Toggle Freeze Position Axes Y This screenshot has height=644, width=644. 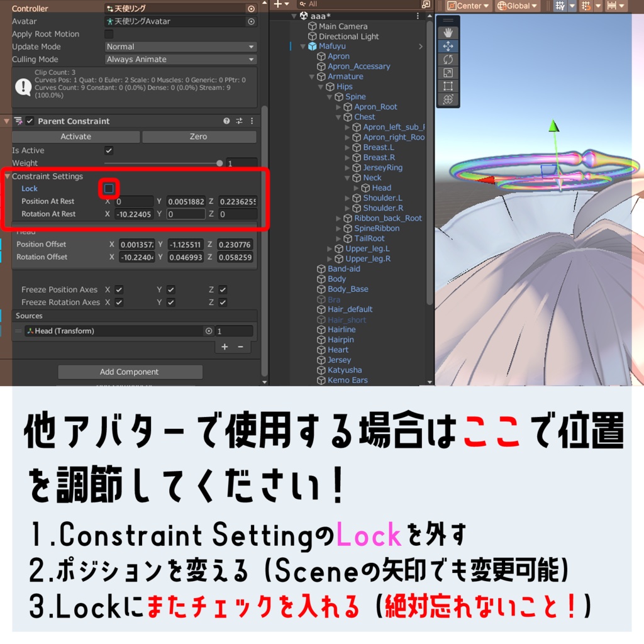[171, 289]
